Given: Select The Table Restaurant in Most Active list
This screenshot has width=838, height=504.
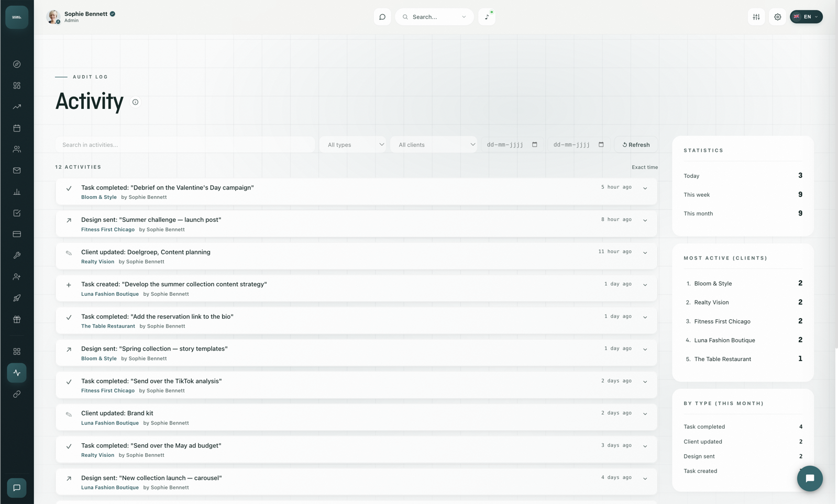Looking at the screenshot, I should point(743,359).
